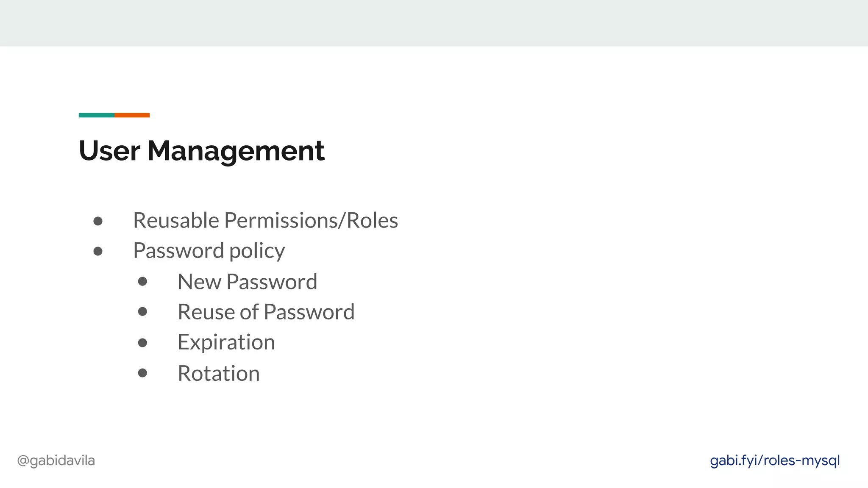The height and width of the screenshot is (488, 868).
Task: Click the bullet dot beside Rotation
Action: pos(142,373)
